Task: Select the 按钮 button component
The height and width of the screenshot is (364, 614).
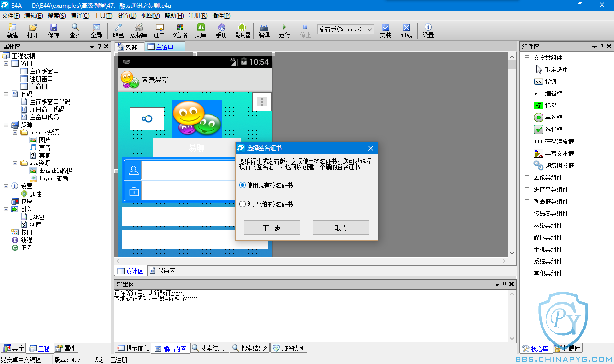Action: [x=545, y=82]
